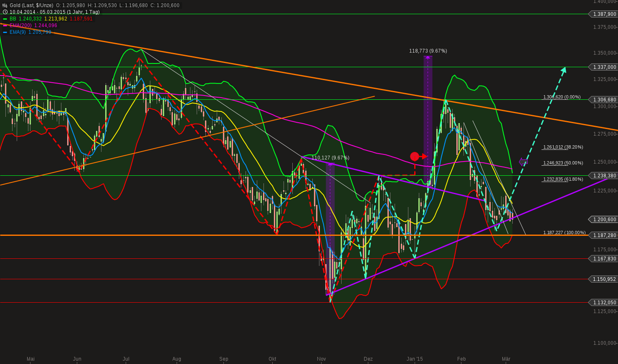This screenshot has height=364, width=618.
Task: Click the '1.350,000' axis tick label
Action: tap(605, 53)
